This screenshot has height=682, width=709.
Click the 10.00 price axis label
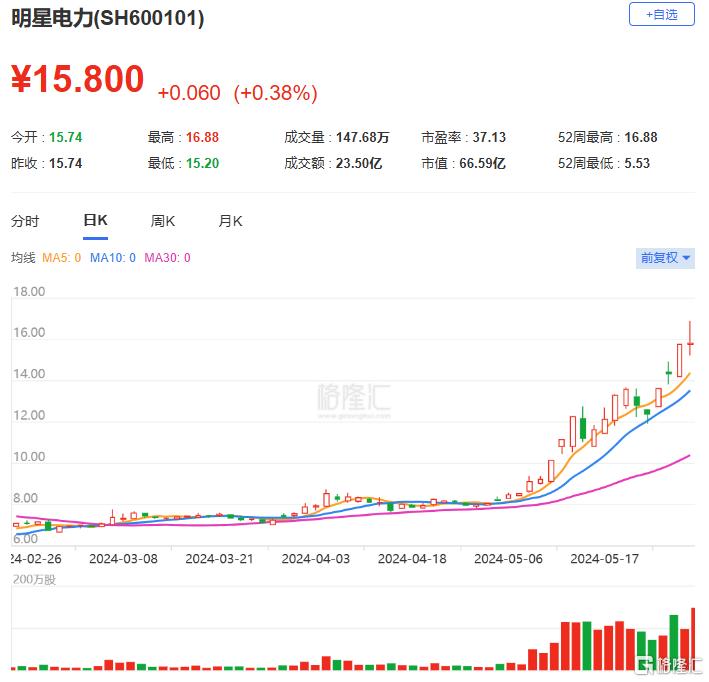(x=29, y=457)
